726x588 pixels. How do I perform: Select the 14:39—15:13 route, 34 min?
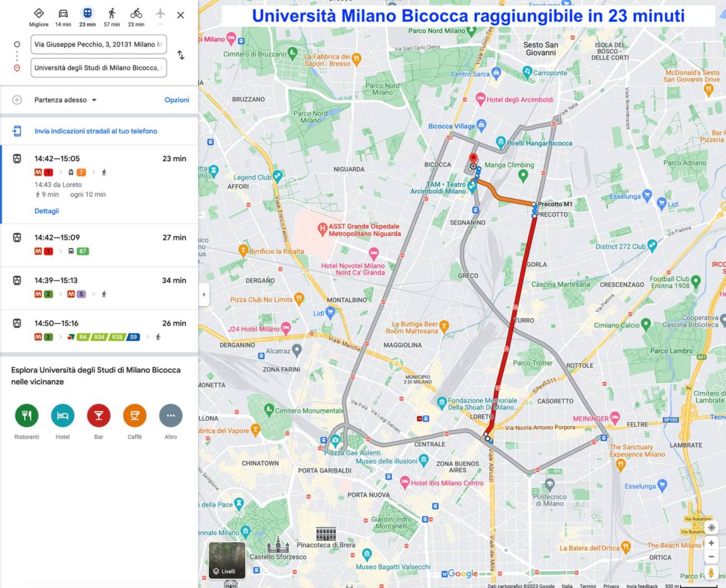click(99, 287)
